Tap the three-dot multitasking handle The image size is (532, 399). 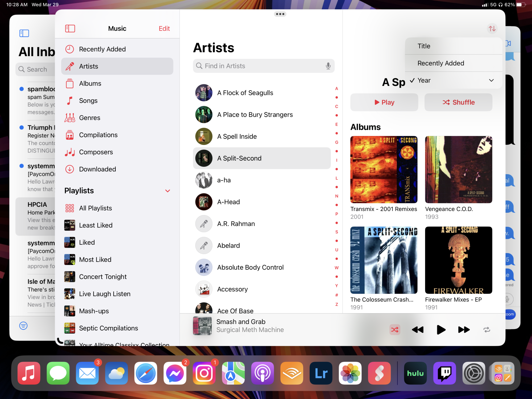click(280, 14)
